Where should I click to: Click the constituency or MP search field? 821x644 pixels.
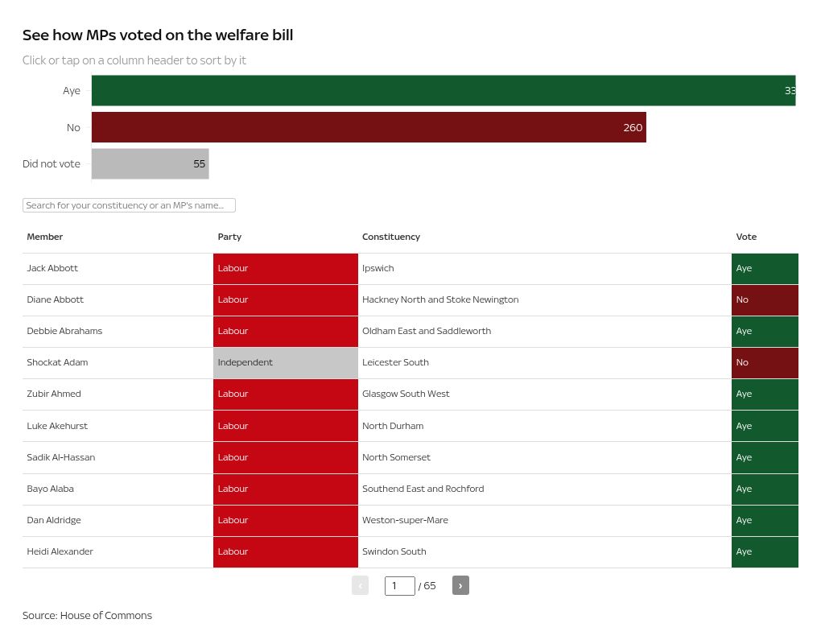pyautogui.click(x=129, y=205)
